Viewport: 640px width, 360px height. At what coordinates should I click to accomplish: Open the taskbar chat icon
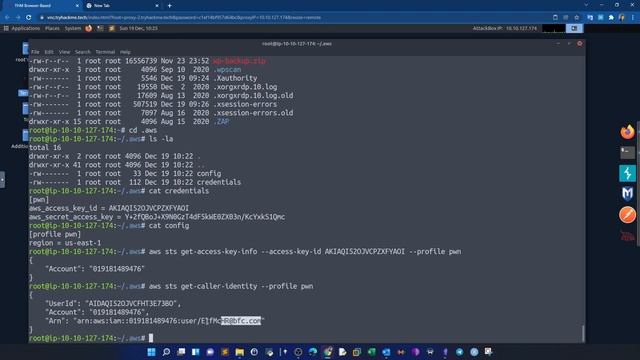click(x=210, y=352)
